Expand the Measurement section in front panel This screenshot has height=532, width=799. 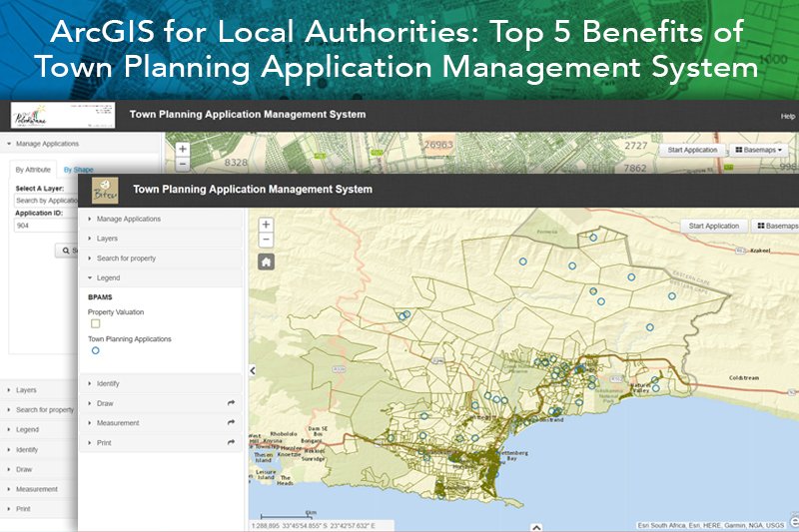[x=161, y=423]
